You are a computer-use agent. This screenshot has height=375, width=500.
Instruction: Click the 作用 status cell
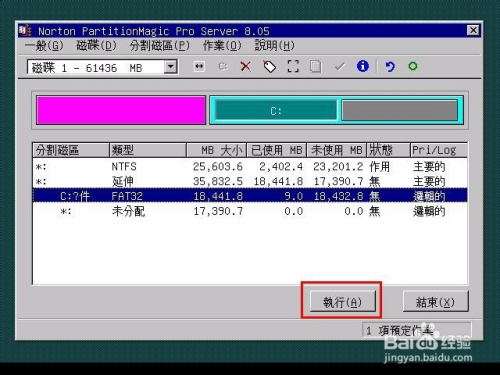(379, 166)
